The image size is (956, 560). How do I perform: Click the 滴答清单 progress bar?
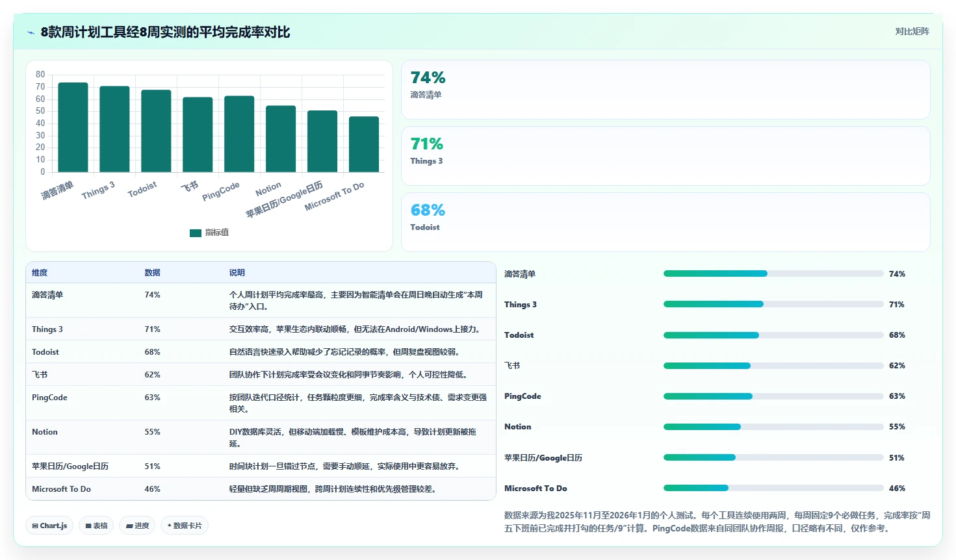point(773,274)
